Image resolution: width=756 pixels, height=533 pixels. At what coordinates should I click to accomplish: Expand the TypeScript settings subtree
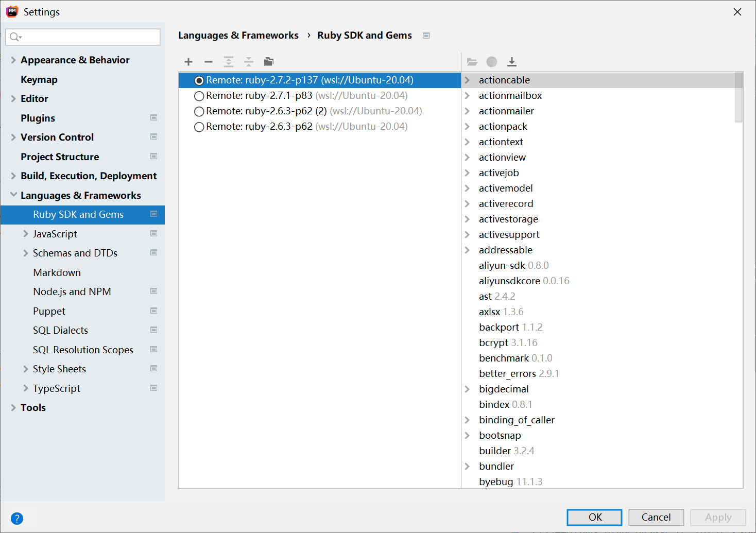(26, 388)
